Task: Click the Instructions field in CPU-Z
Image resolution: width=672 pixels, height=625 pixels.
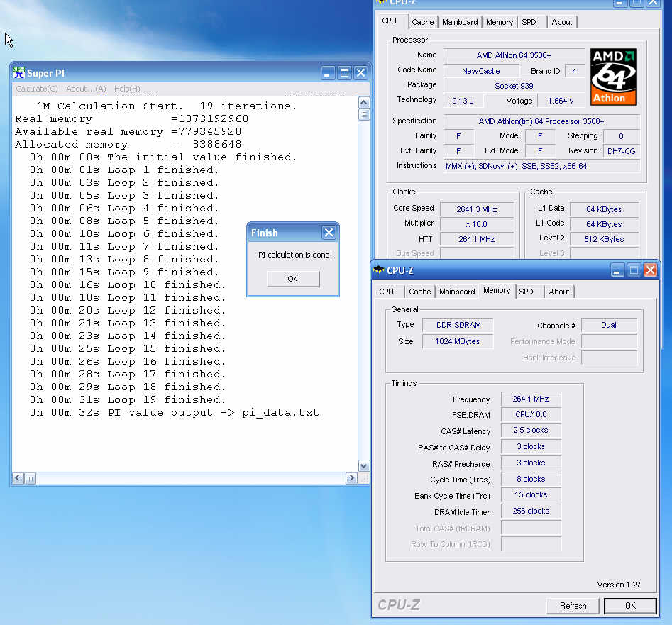Action: 541,166
